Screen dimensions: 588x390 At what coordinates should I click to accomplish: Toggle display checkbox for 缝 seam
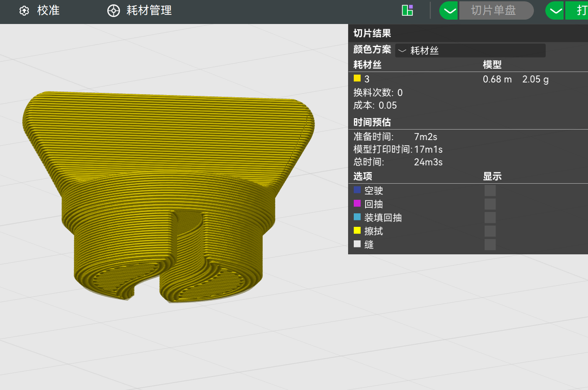[490, 244]
